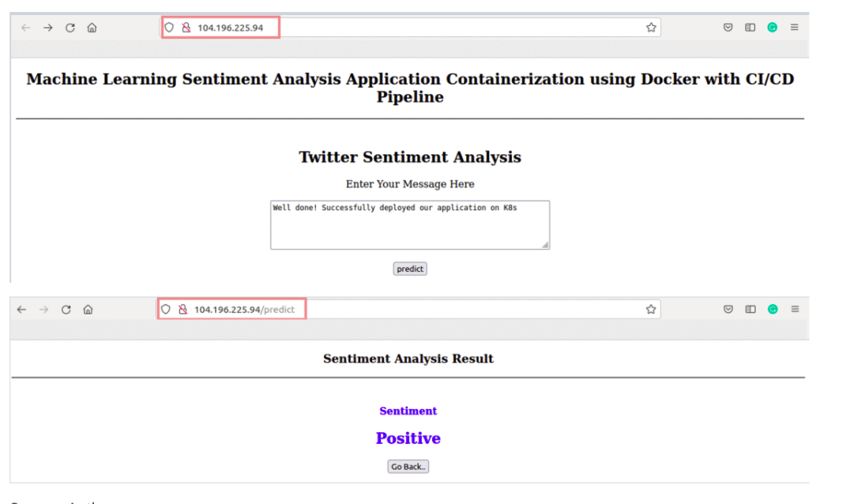850x504 pixels.
Task: Click home icon in the sentiment input window
Action: pos(92,28)
